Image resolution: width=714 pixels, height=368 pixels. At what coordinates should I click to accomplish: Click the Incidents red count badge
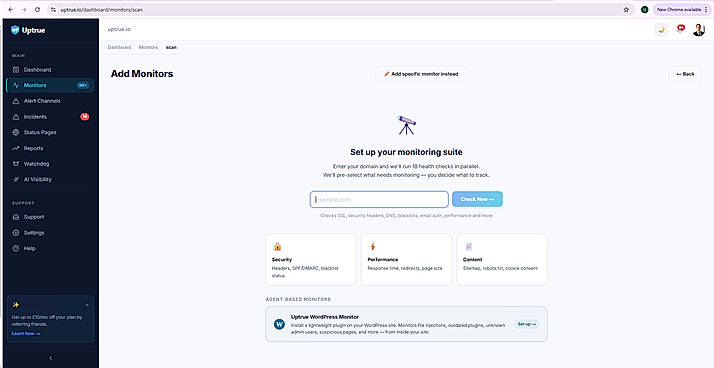85,117
